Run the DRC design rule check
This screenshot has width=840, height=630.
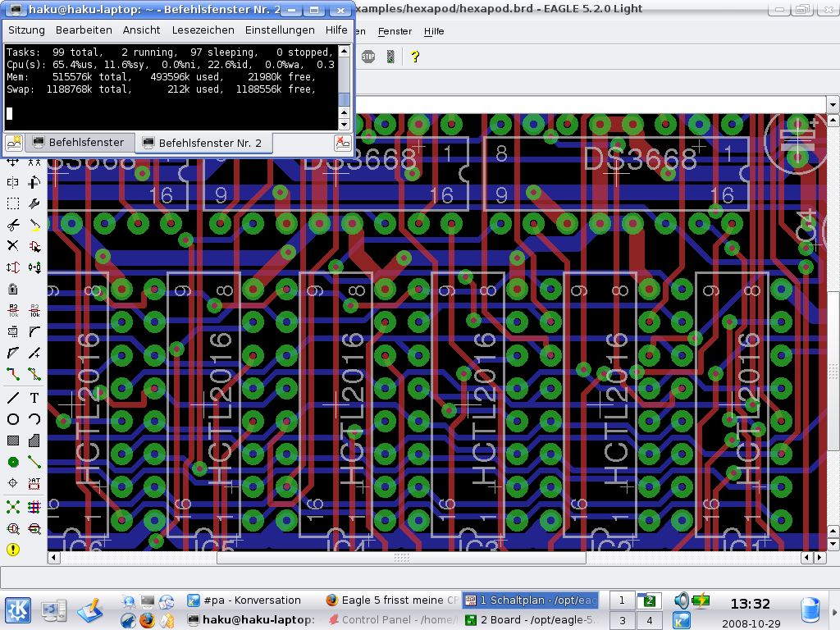click(x=34, y=529)
